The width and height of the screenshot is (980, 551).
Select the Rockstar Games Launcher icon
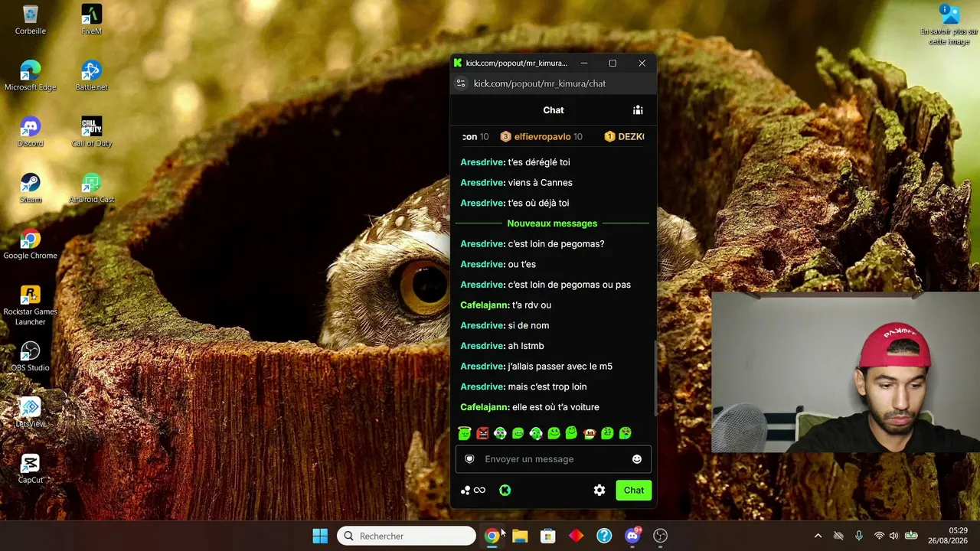[x=31, y=305]
